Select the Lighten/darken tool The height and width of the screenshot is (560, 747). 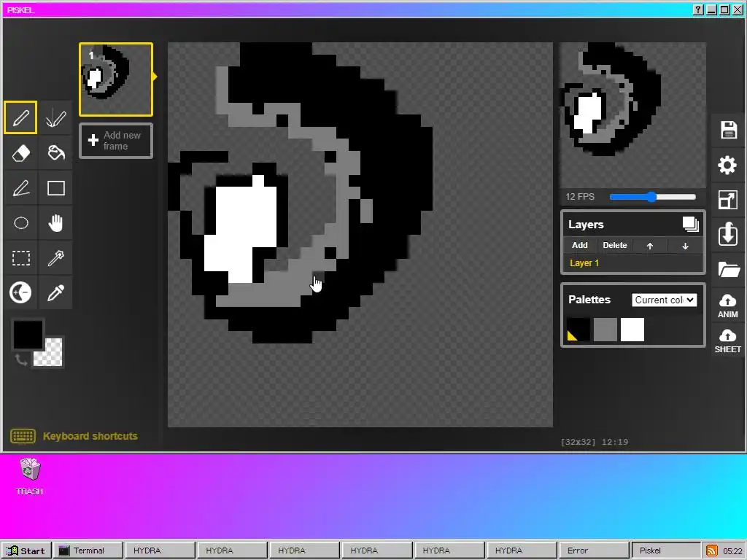tap(20, 293)
